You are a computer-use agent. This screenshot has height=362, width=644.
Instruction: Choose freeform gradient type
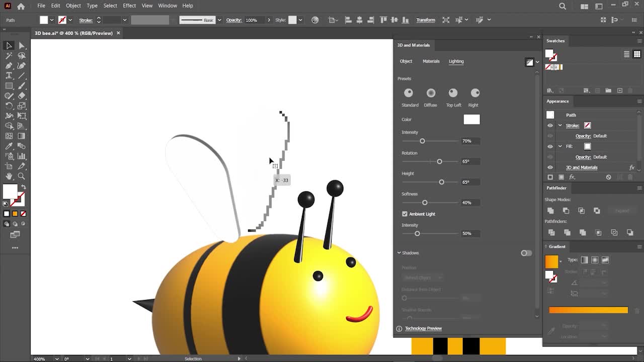pos(605,260)
